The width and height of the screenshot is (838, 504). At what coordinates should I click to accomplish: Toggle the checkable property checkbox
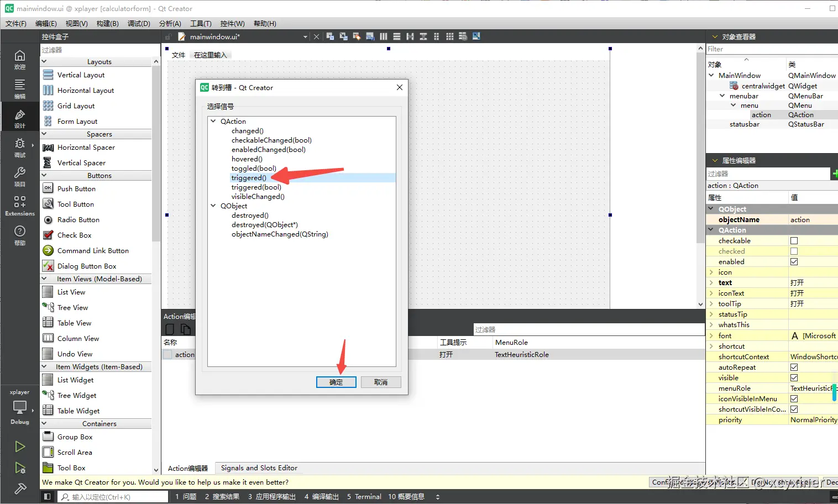coord(794,241)
